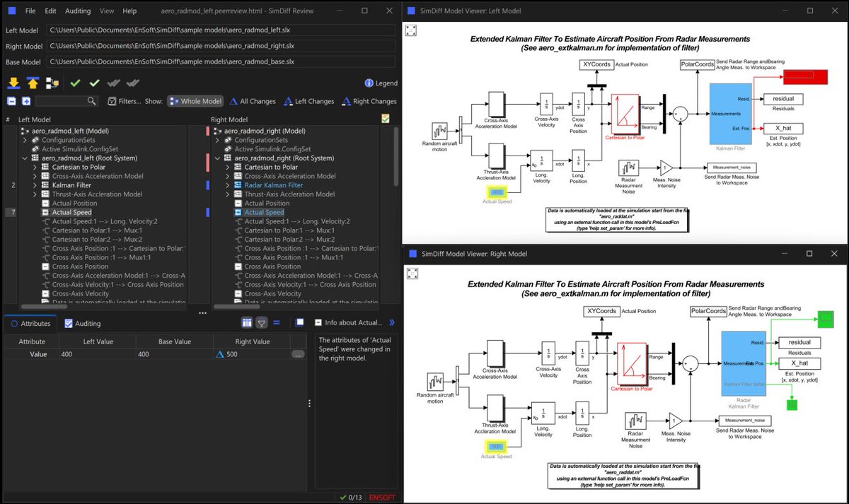
Task: Open the File menu
Action: pyautogui.click(x=30, y=11)
